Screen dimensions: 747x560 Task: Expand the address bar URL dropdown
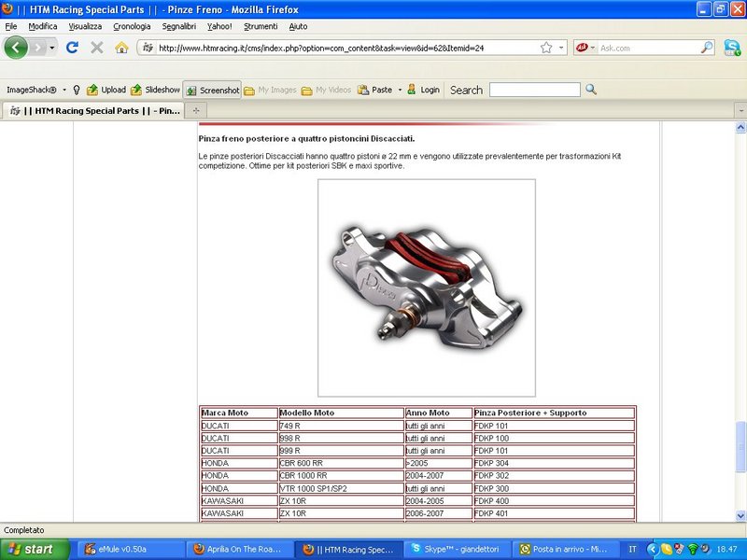(x=561, y=48)
